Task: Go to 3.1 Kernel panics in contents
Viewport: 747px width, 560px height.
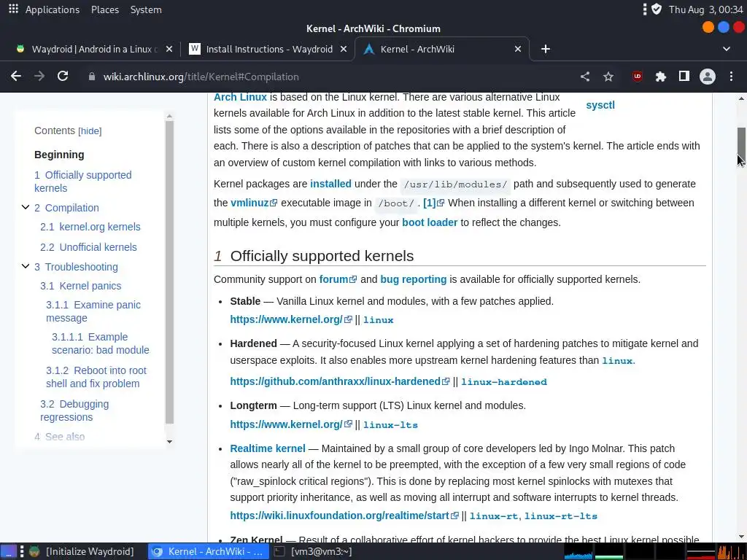Action: coord(81,286)
